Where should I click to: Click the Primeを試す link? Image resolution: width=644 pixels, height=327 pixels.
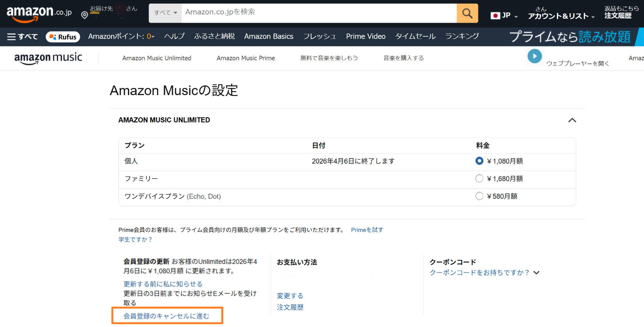coord(367,230)
